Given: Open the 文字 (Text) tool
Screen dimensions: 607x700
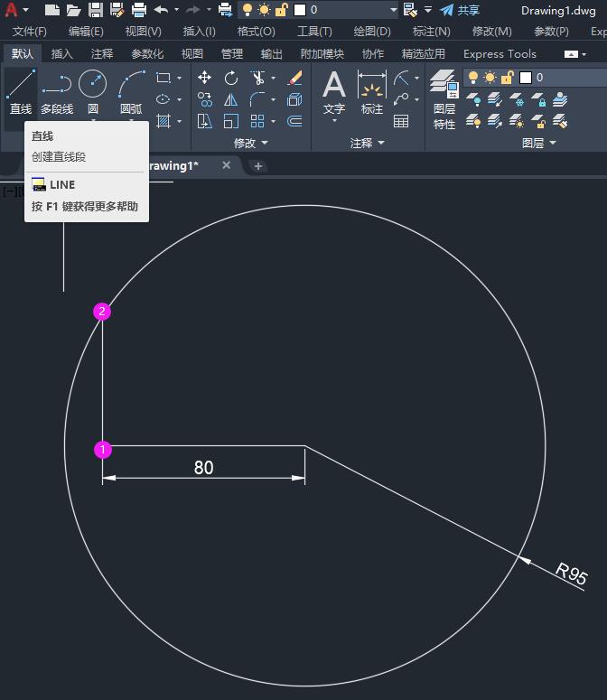Looking at the screenshot, I should coord(334,92).
